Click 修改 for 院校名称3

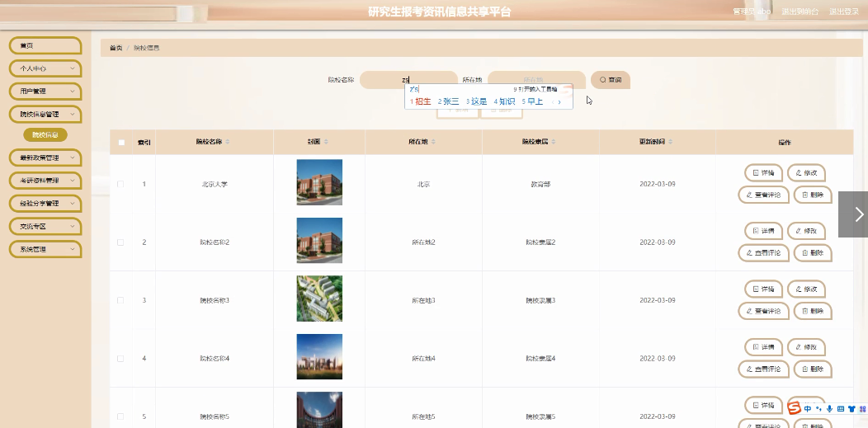point(806,289)
